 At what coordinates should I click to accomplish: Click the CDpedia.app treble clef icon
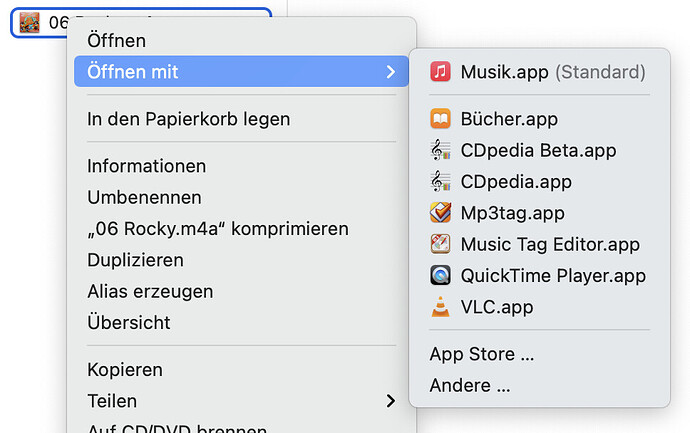[440, 181]
